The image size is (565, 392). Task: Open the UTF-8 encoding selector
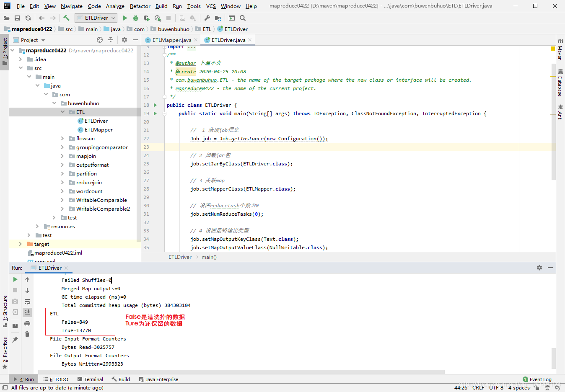(496, 387)
